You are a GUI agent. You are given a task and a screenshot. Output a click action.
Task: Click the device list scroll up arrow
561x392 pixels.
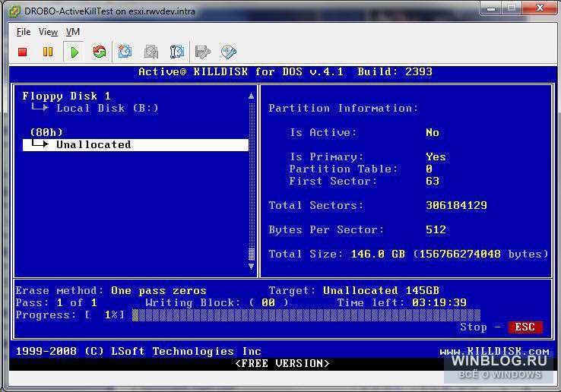251,96
